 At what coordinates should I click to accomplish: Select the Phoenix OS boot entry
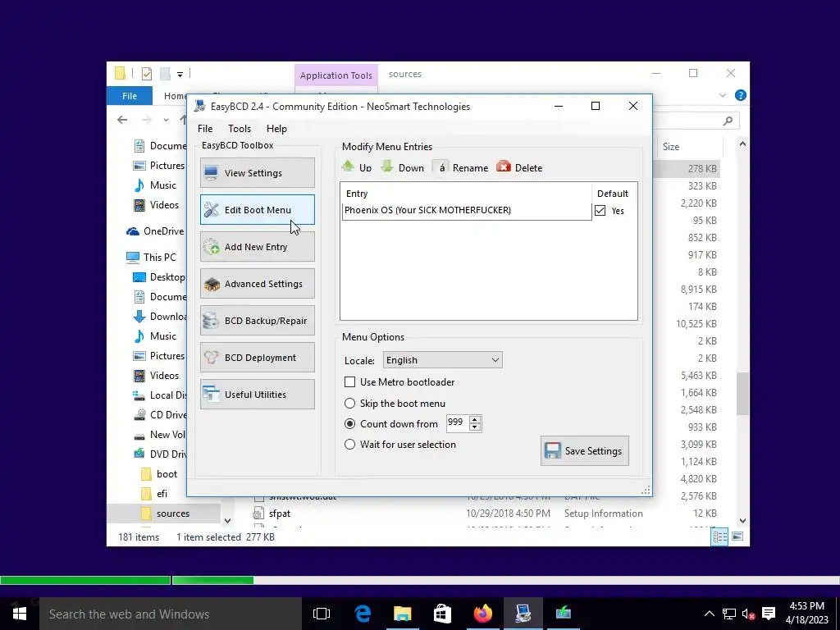(466, 210)
